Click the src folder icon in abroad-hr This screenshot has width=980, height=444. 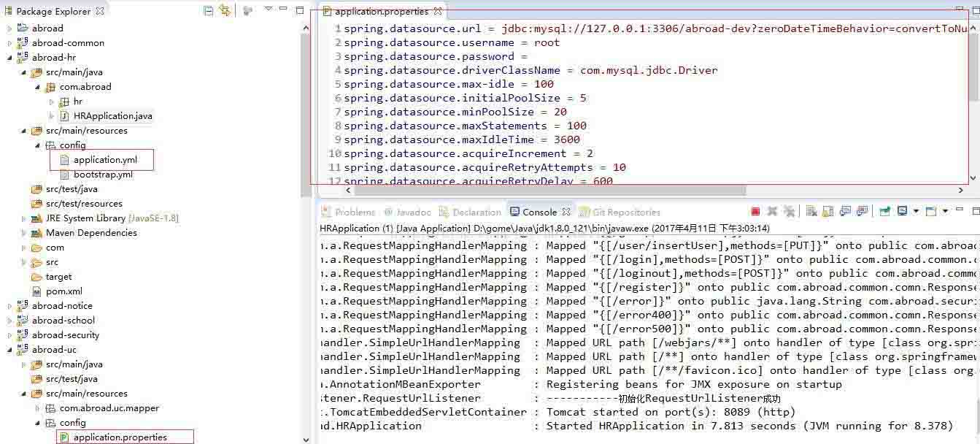coord(36,262)
